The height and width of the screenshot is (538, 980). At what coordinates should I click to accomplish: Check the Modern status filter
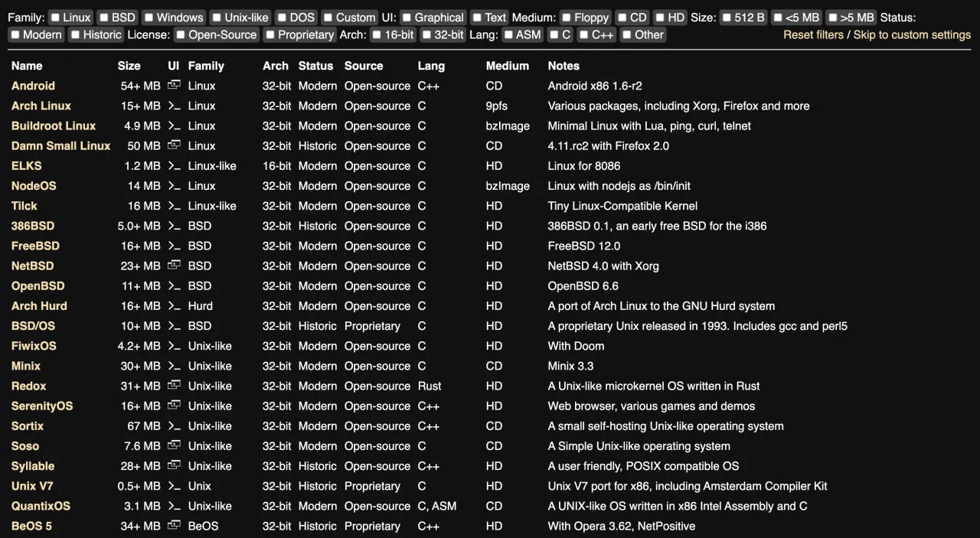pyautogui.click(x=15, y=34)
